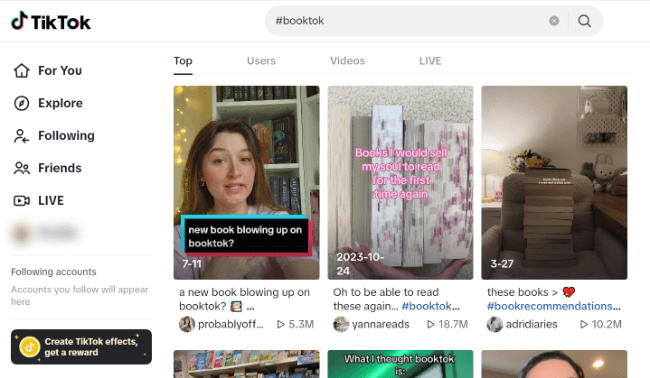
Task: Open the blurred profile avatar in sidebar
Action: click(22, 233)
